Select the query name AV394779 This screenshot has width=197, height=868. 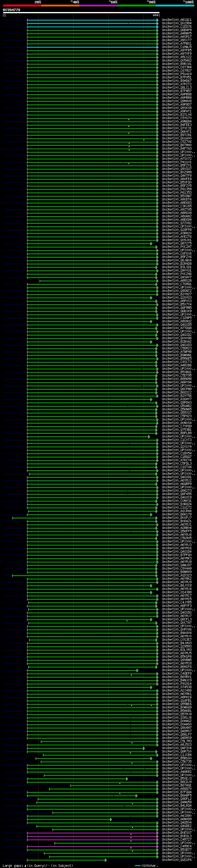[11, 10]
